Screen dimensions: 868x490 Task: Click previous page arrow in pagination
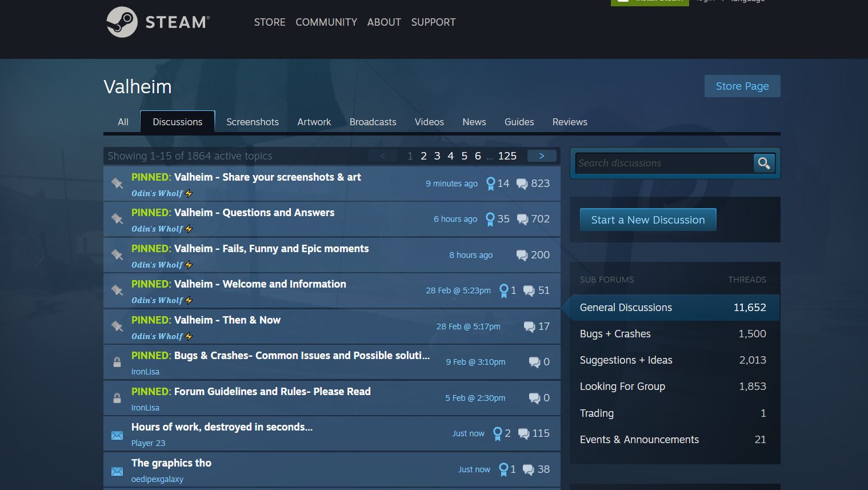coord(382,156)
